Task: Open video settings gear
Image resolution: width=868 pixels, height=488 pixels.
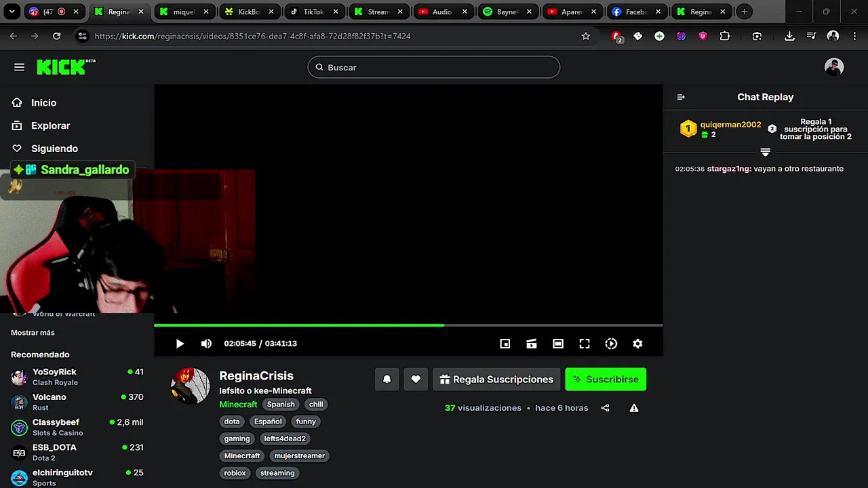Action: [x=637, y=344]
